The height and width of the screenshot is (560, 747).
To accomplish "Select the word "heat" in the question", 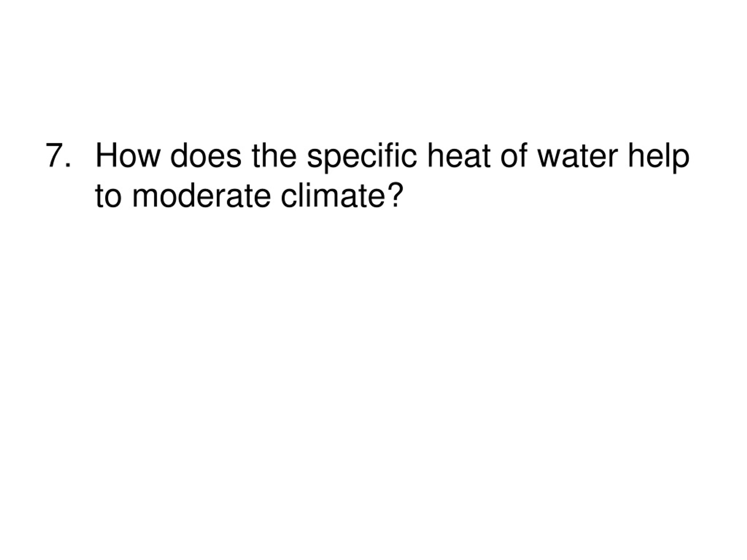I will coord(459,155).
